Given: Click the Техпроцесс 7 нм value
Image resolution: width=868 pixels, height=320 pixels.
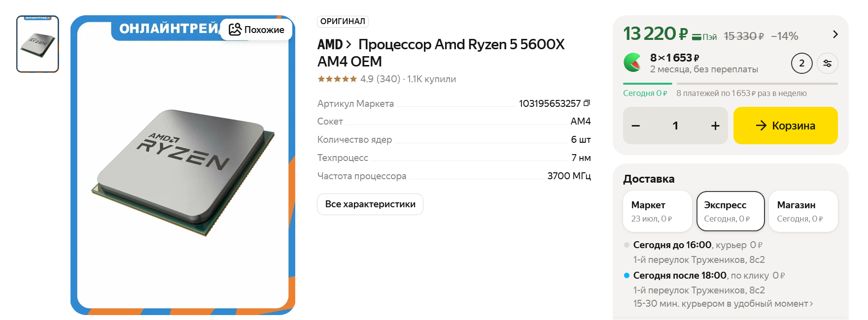Looking at the screenshot, I should click(x=581, y=158).
